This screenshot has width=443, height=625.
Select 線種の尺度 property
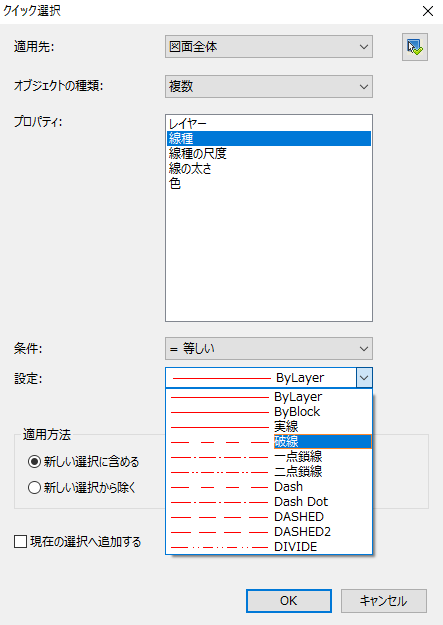pos(269,153)
